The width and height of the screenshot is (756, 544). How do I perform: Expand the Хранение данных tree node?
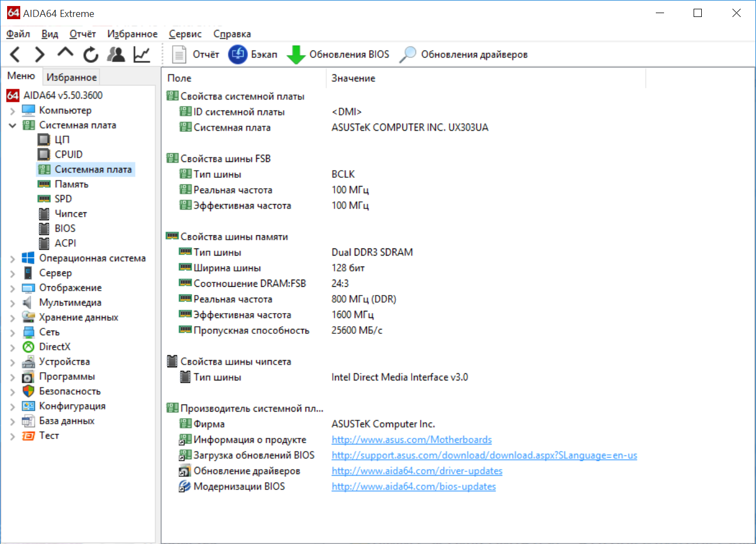[x=12, y=317]
